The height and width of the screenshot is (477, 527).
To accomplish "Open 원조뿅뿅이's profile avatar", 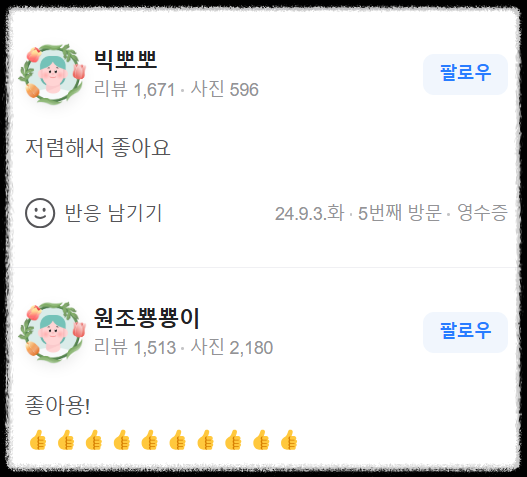I will pyautogui.click(x=52, y=332).
